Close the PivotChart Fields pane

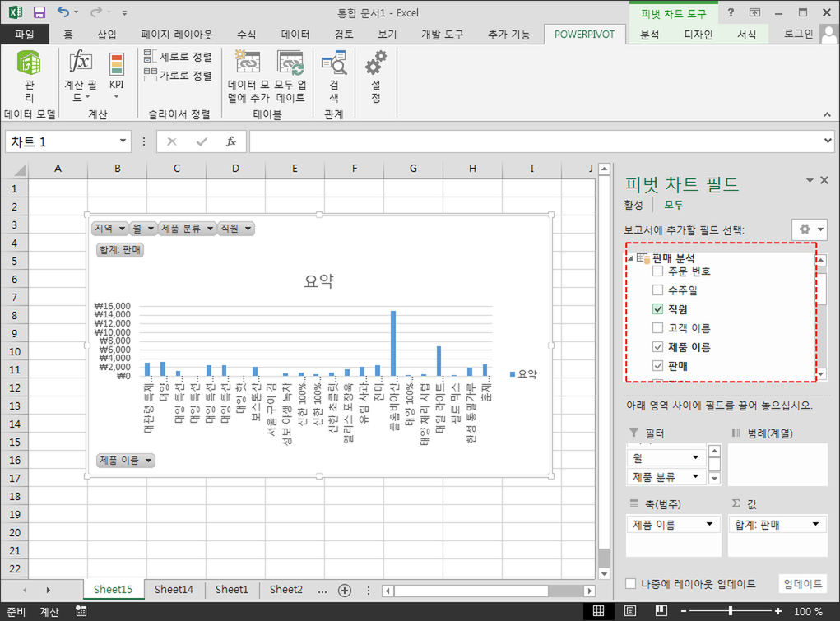pyautogui.click(x=824, y=181)
